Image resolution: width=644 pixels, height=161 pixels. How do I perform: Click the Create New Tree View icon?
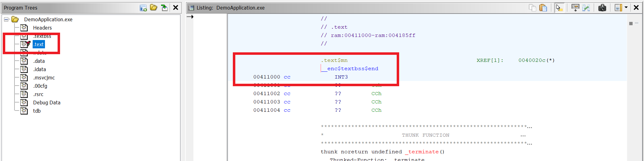(143, 8)
